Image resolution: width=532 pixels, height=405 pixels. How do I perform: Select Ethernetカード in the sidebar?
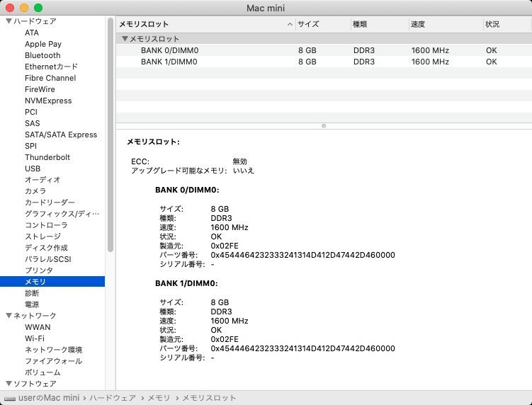[51, 67]
